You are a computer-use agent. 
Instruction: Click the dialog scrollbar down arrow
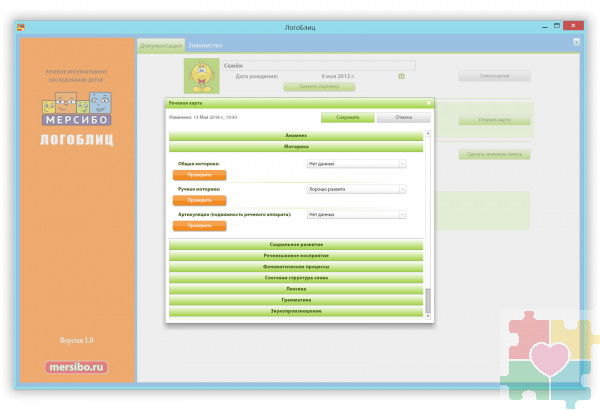pyautogui.click(x=428, y=316)
